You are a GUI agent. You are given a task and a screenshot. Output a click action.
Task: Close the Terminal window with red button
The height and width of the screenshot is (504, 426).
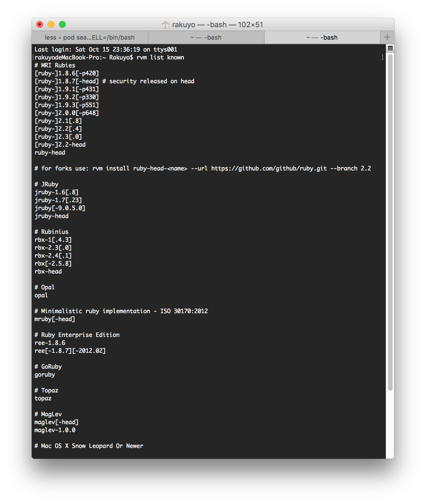coord(40,25)
